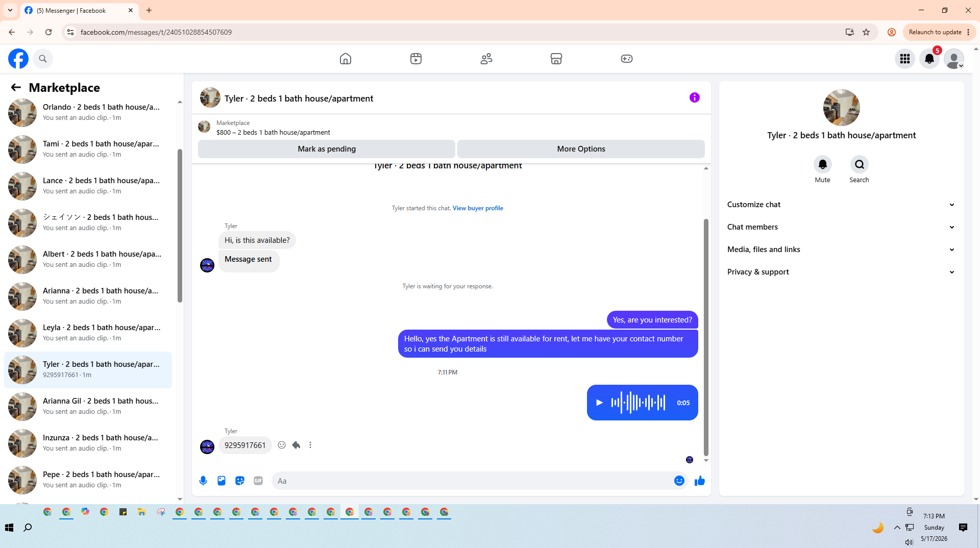Open Inzunza conversation
The height and width of the screenshot is (548, 980).
coord(88,443)
